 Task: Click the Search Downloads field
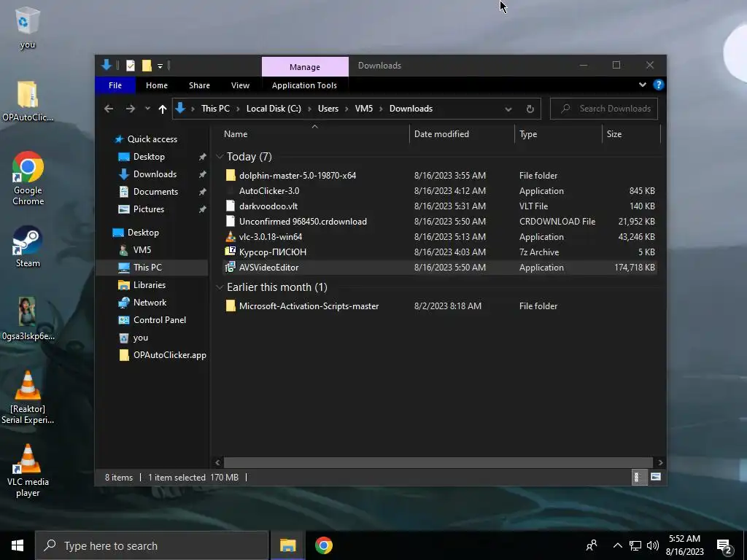click(x=604, y=109)
